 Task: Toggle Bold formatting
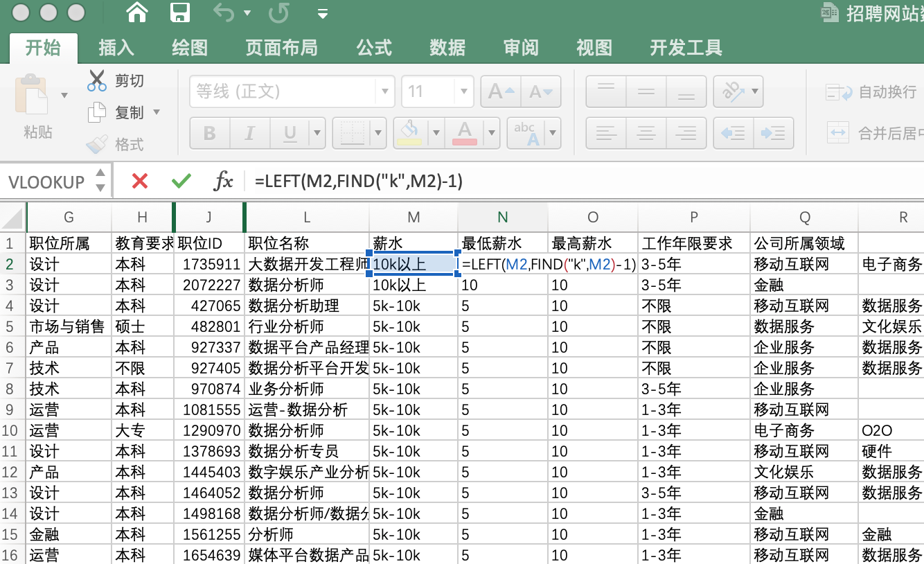point(209,133)
